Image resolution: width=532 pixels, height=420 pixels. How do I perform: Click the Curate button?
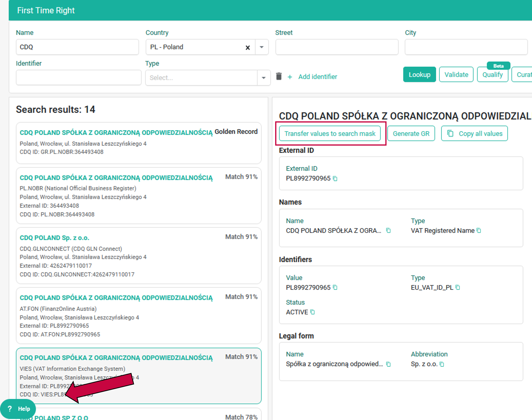tap(522, 74)
